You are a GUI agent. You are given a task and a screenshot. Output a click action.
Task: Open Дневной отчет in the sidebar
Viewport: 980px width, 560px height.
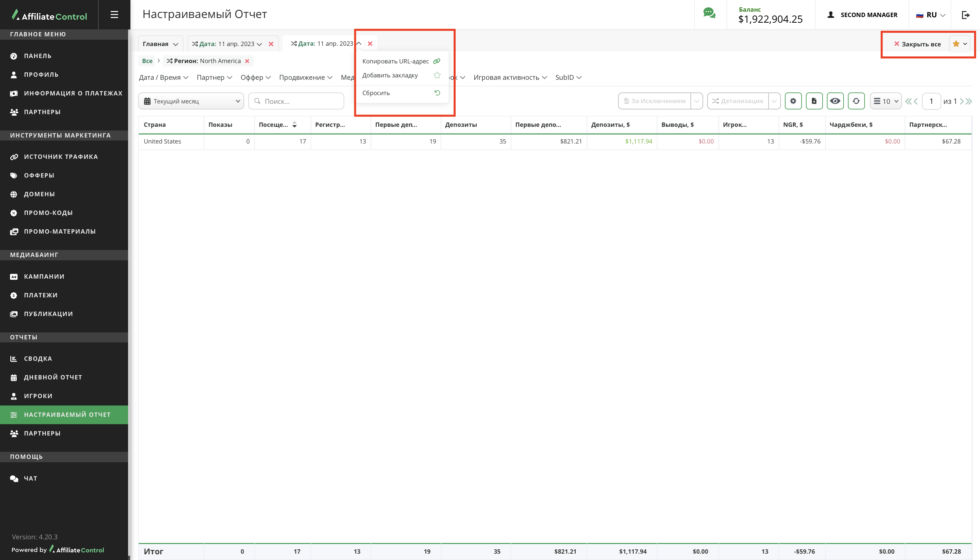pos(53,377)
